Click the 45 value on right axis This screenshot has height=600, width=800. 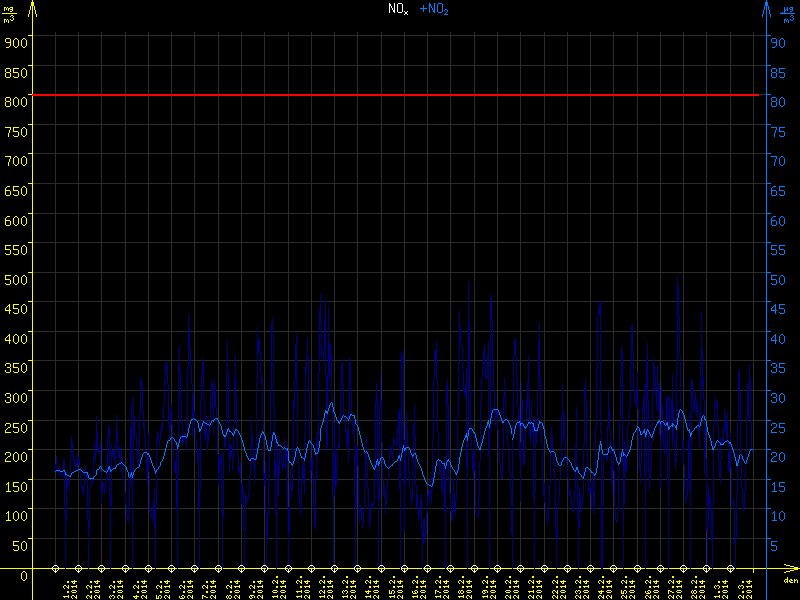774,308
